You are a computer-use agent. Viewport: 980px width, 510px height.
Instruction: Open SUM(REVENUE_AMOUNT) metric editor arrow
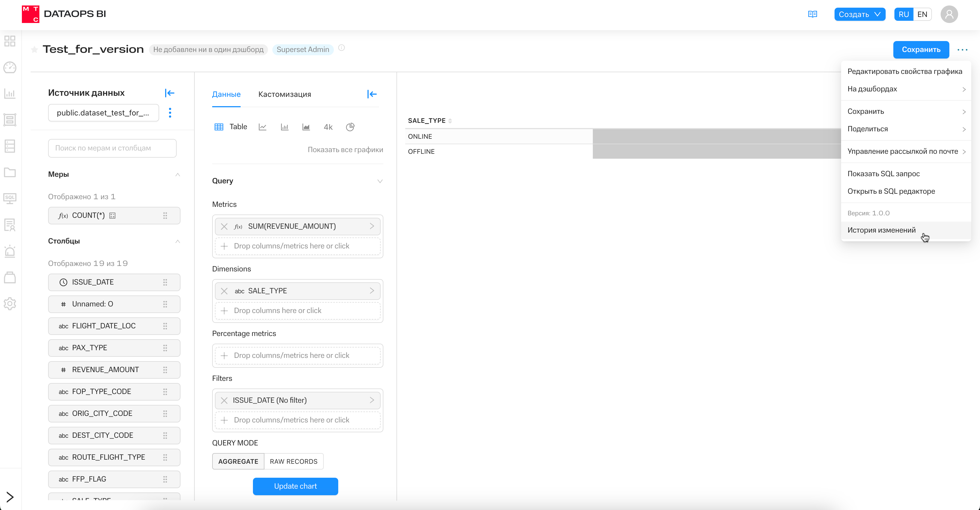click(372, 226)
